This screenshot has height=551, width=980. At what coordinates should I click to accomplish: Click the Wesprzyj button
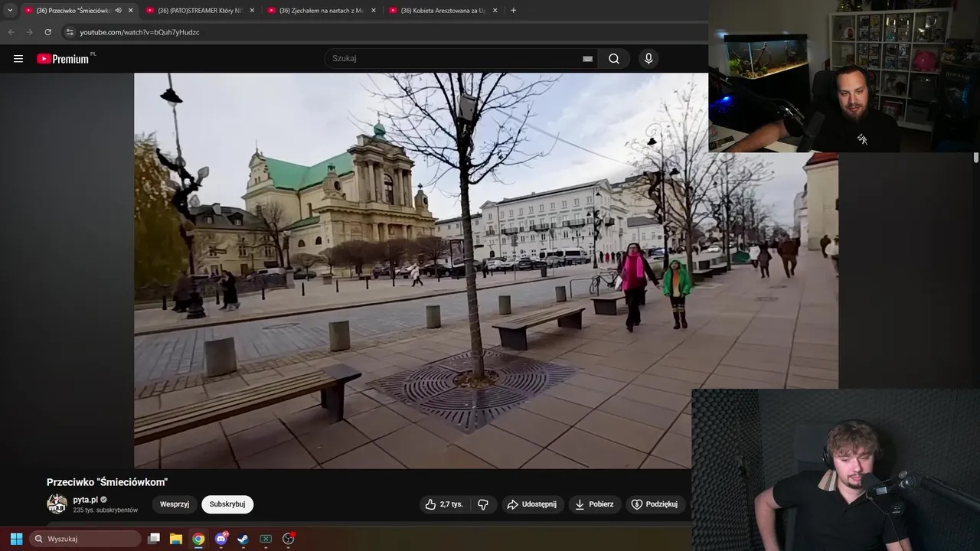pos(175,504)
